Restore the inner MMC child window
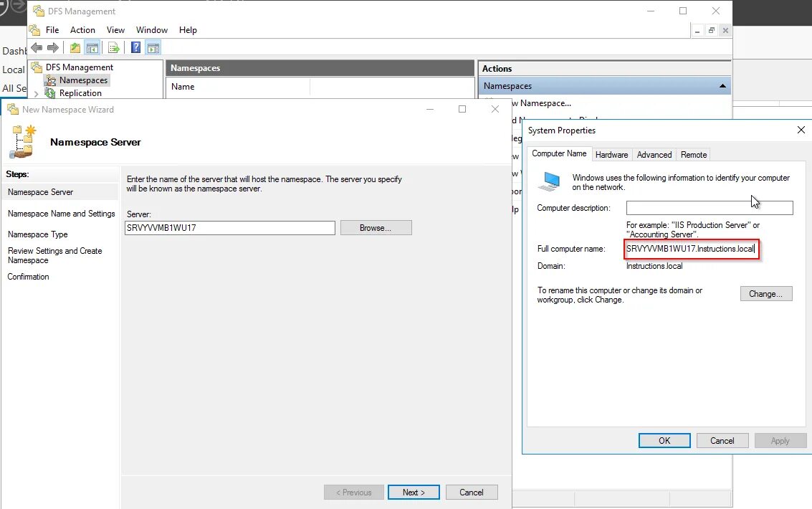Screen dimensions: 812x509 coord(712,31)
